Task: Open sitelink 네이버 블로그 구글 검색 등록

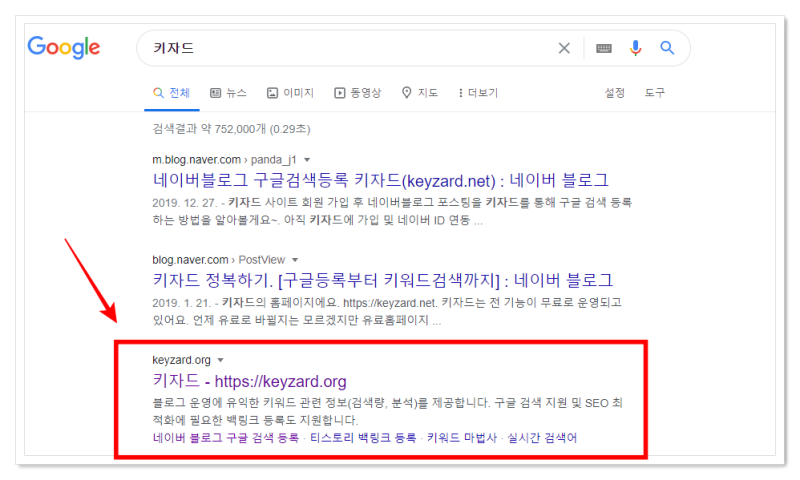Action: click(226, 438)
